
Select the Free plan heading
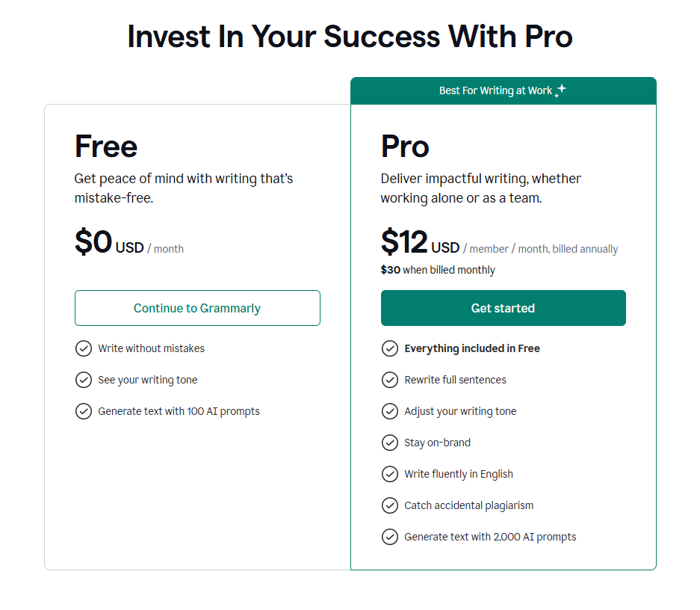(106, 147)
